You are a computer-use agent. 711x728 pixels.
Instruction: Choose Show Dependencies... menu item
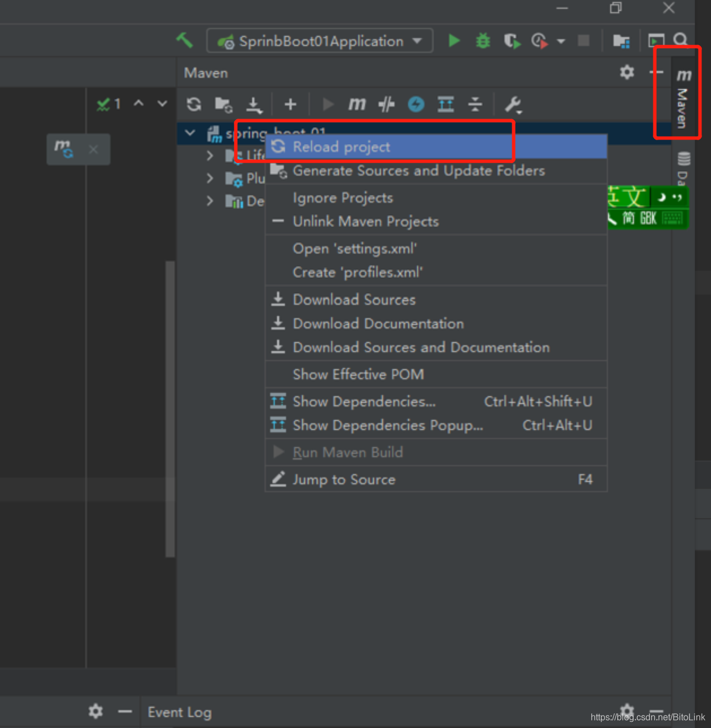tap(436, 402)
